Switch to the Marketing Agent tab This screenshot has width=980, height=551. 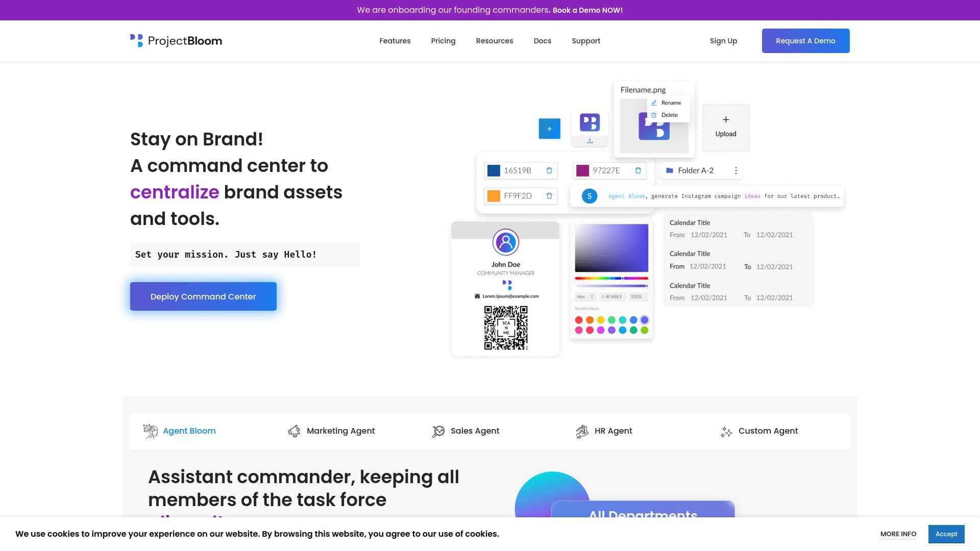click(x=340, y=431)
